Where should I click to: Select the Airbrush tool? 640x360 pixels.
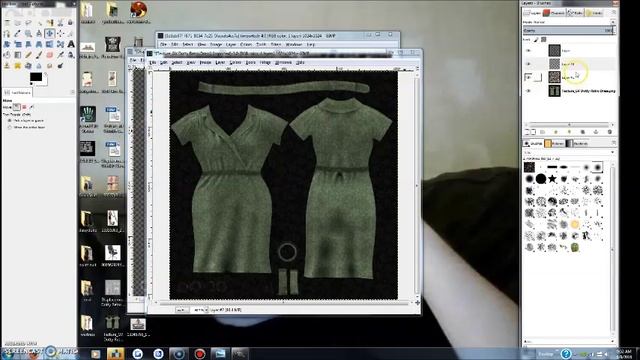click(60, 55)
